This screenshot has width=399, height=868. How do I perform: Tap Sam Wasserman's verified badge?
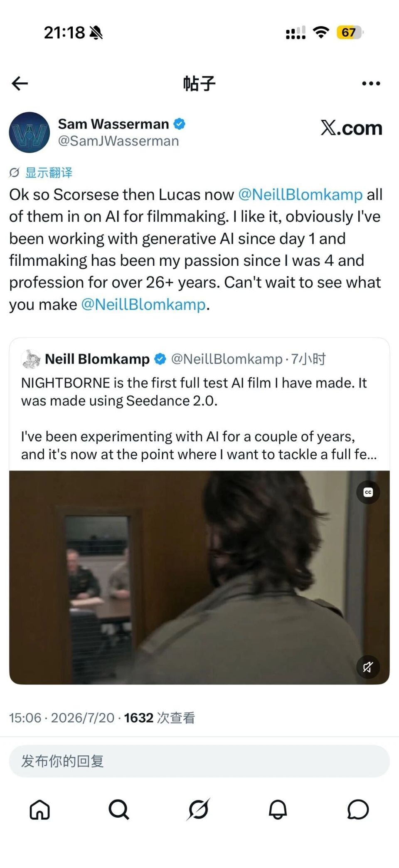click(x=179, y=124)
